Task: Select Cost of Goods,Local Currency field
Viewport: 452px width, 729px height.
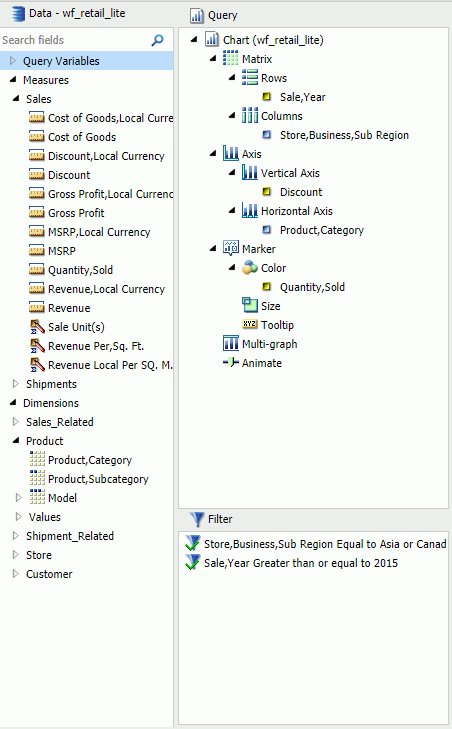Action: pos(110,118)
